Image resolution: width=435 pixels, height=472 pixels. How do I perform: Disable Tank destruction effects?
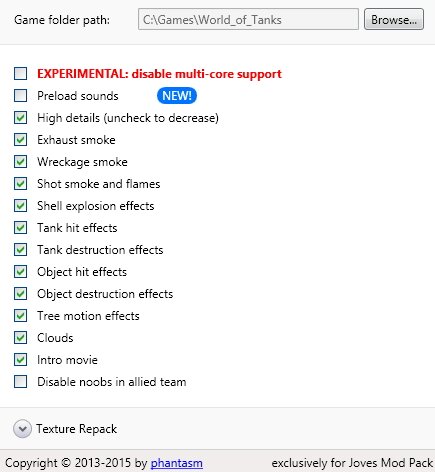coord(20,250)
